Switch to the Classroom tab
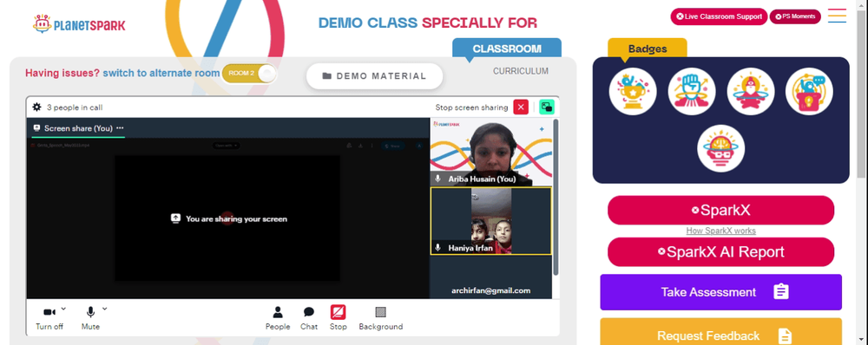The height and width of the screenshot is (345, 868). 507,49
